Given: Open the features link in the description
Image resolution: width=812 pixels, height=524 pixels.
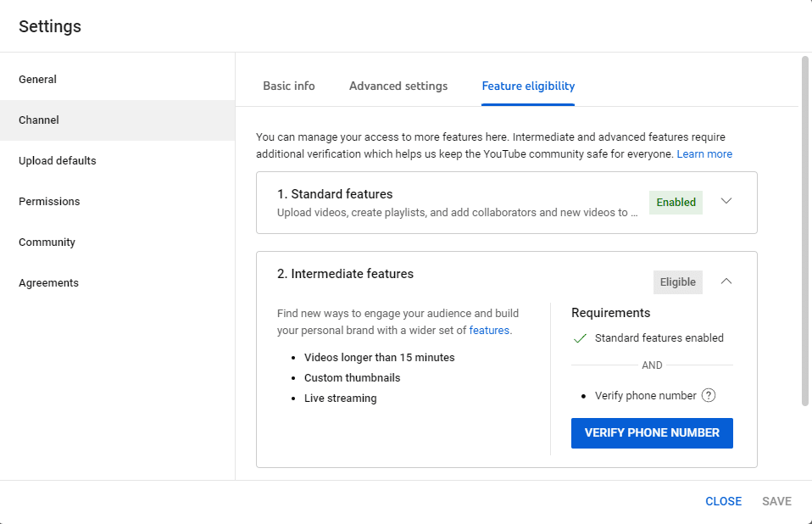Looking at the screenshot, I should (489, 331).
